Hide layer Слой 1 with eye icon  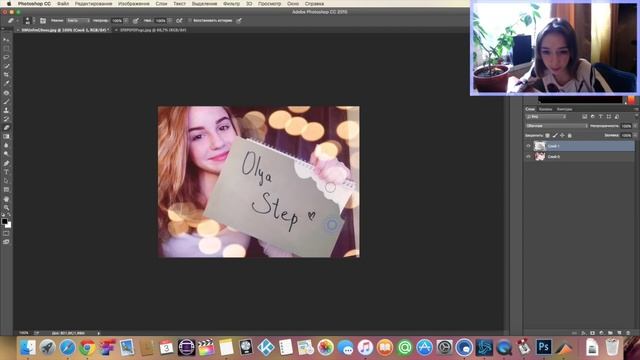point(528,146)
